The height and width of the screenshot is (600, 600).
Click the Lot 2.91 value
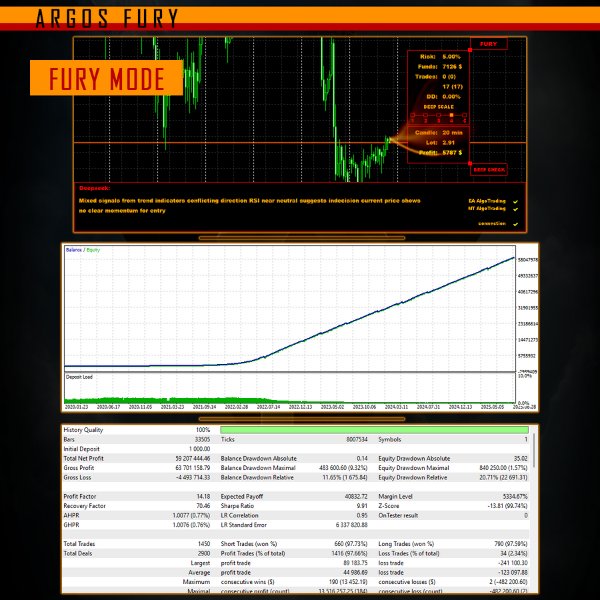pyautogui.click(x=448, y=142)
